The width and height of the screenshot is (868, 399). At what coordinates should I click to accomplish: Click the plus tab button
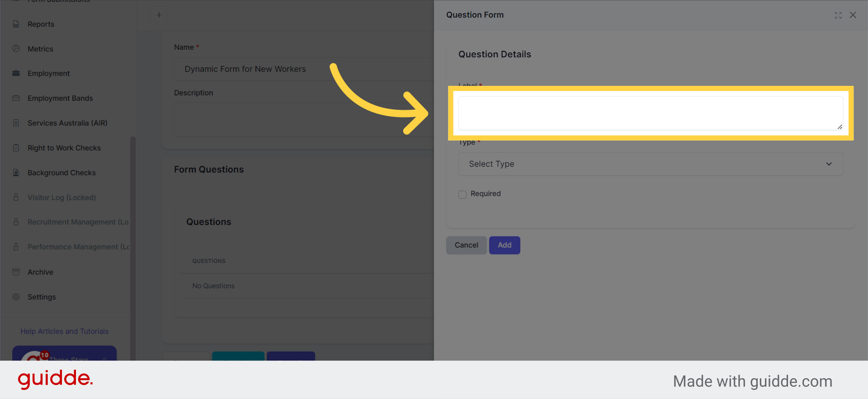coord(159,15)
